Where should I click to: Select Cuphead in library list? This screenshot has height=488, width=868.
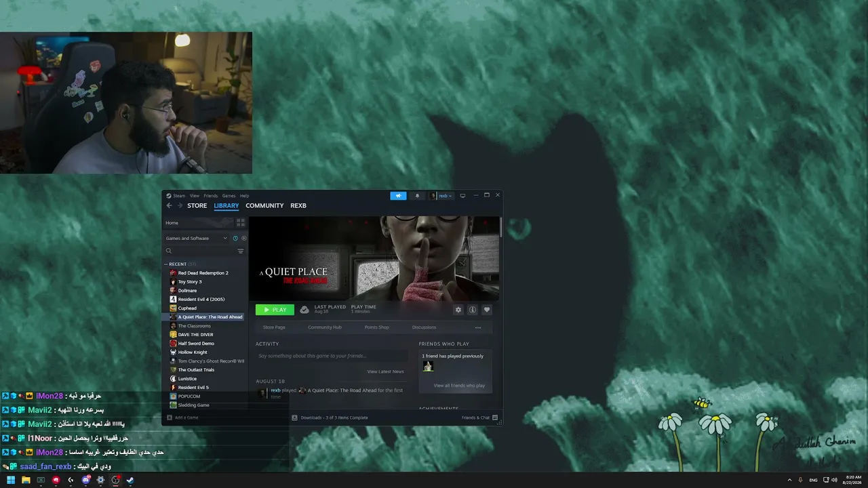187,308
